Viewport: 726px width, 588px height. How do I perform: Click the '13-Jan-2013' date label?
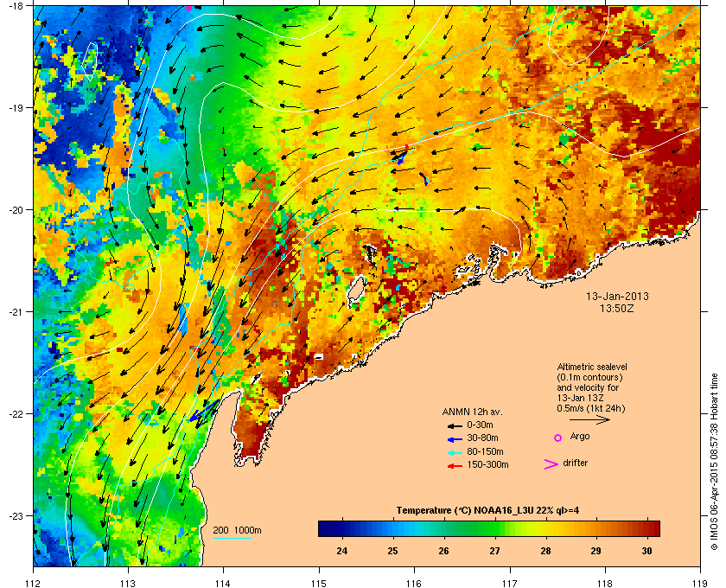coord(617,296)
